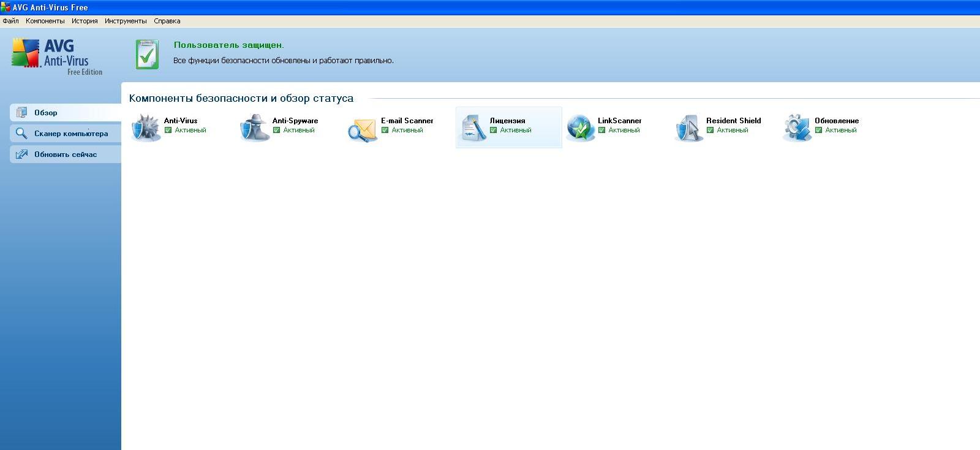Click Активный status under Anti-Virus

coord(190,130)
